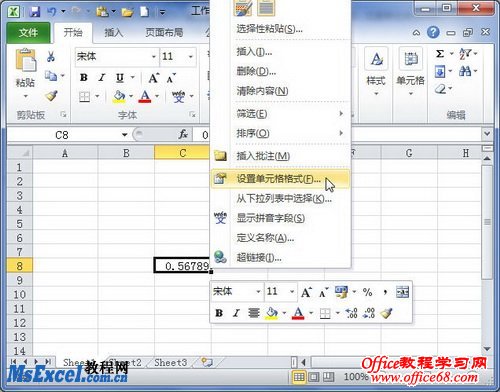Click the 样式 styles button

coord(376,72)
